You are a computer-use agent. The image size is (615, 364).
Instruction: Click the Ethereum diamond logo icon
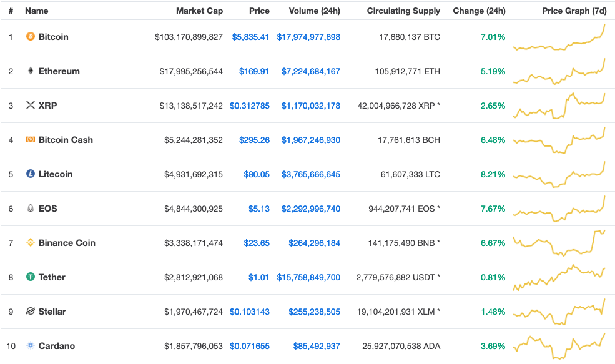pos(30,71)
